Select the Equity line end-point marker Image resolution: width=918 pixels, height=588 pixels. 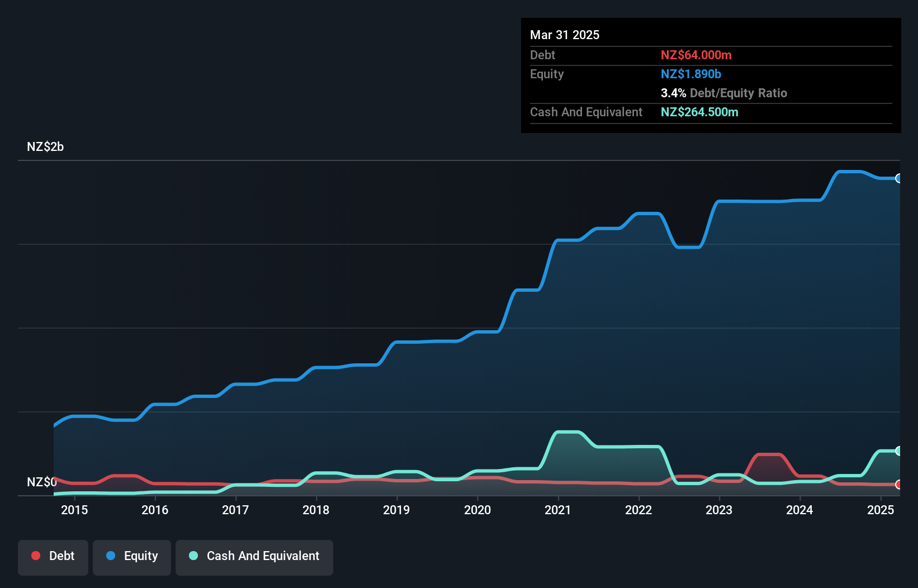(x=898, y=178)
